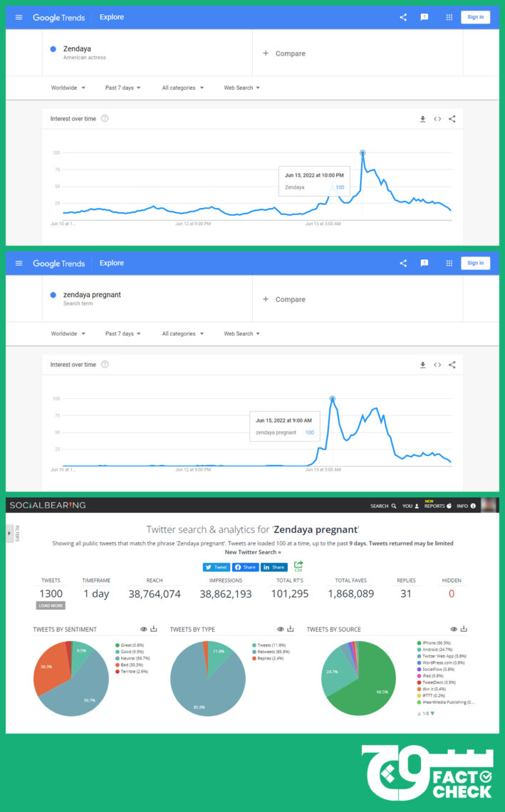Expand the SocialBearing Filters side panel
The image size is (505, 812).
coord(9,533)
